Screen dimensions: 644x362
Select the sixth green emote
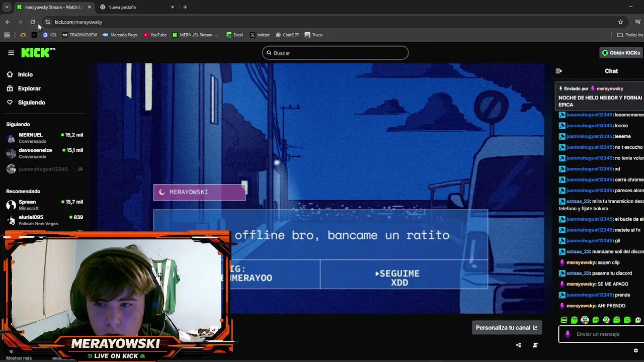(616, 320)
